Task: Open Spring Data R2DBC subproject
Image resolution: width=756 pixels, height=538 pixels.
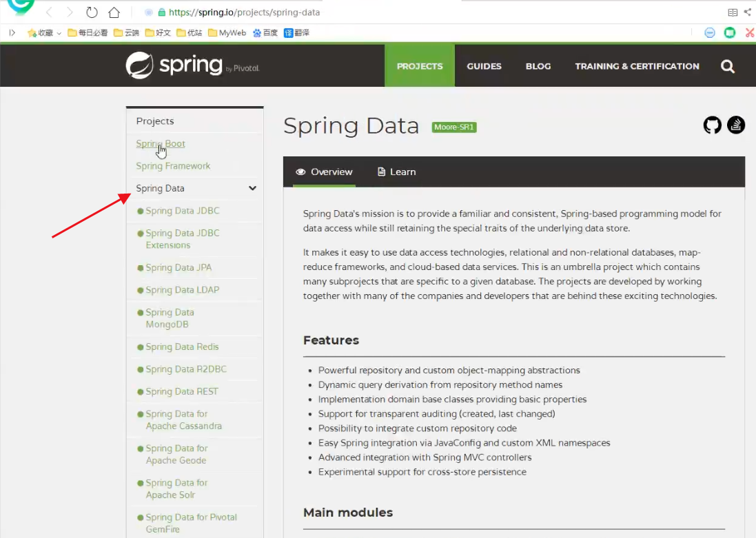Action: point(185,369)
